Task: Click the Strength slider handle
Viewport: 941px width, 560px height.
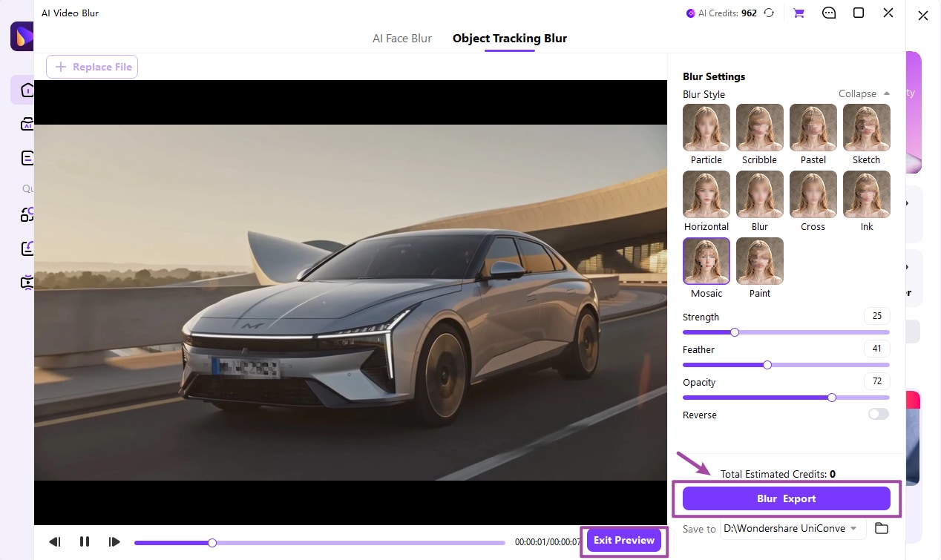Action: pos(735,332)
